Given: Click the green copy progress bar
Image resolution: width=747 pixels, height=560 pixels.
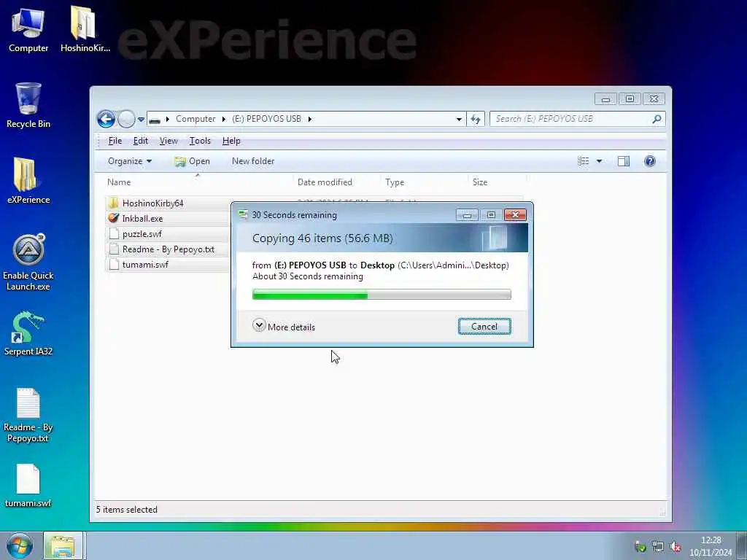Looking at the screenshot, I should pos(382,295).
